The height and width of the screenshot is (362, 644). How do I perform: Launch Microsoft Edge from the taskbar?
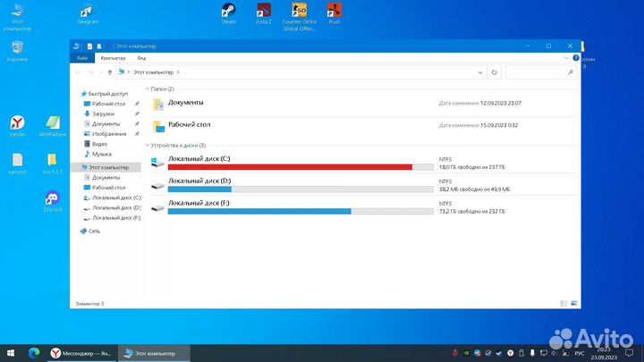34,353
